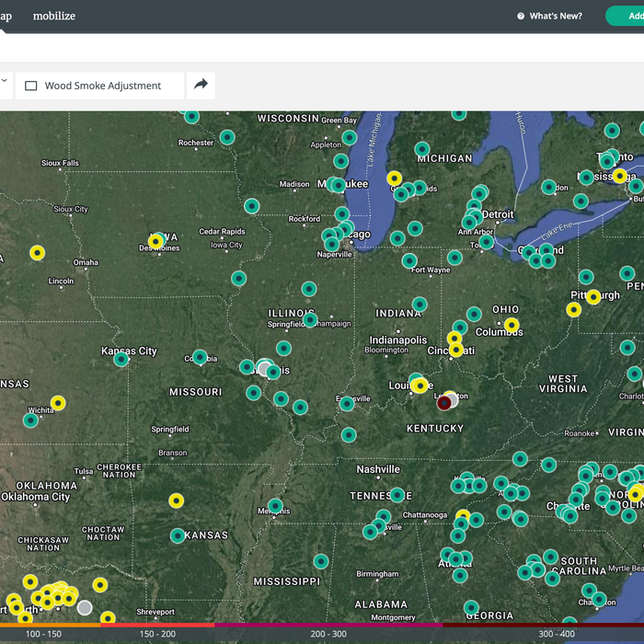This screenshot has width=644, height=644.
Task: Select the dark red sensor marker near Lexington
Action: coord(444,402)
